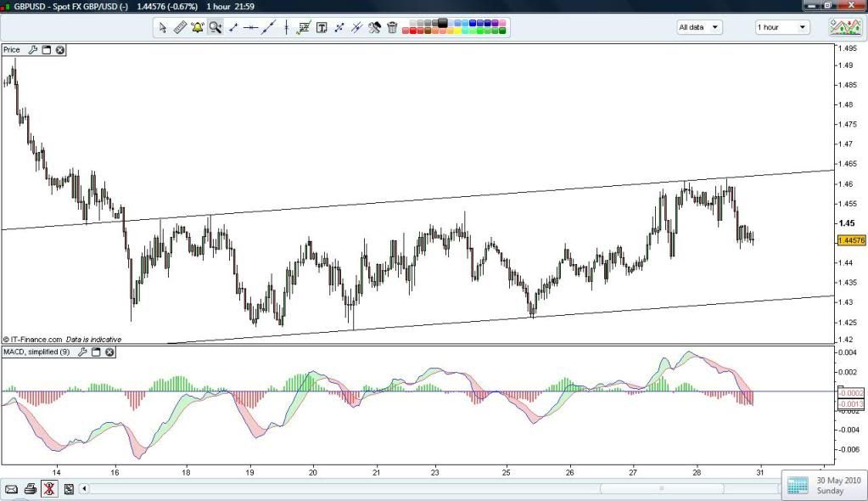Open the Fibonacci levels drawing tool

[304, 27]
